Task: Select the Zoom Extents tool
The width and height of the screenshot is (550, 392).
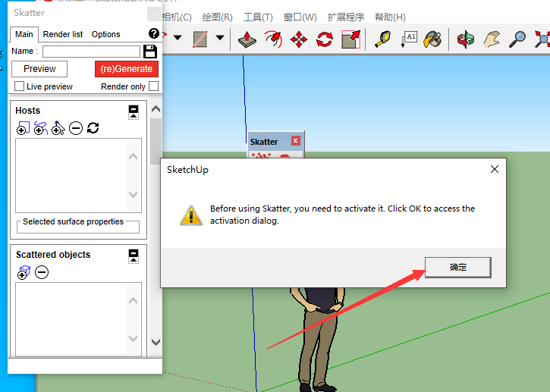Action: coord(542,39)
